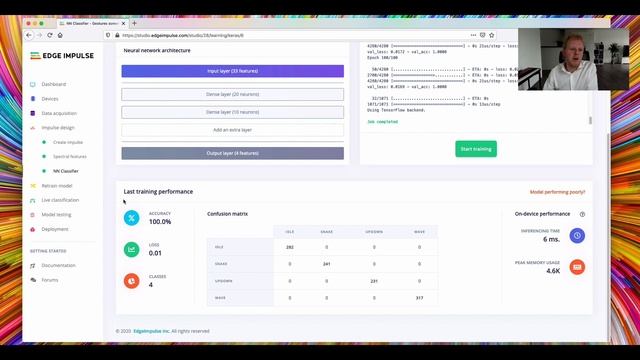The width and height of the screenshot is (640, 360).
Task: Open Documentation link in sidebar
Action: (58, 265)
